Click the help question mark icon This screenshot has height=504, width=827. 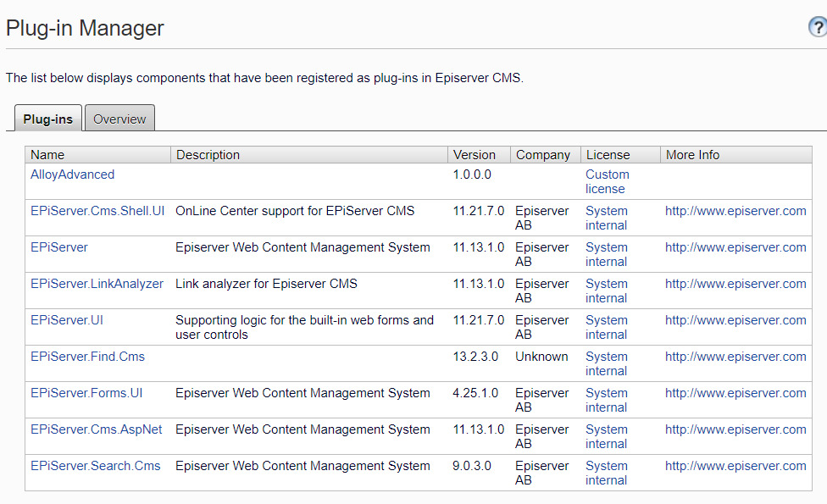(818, 28)
